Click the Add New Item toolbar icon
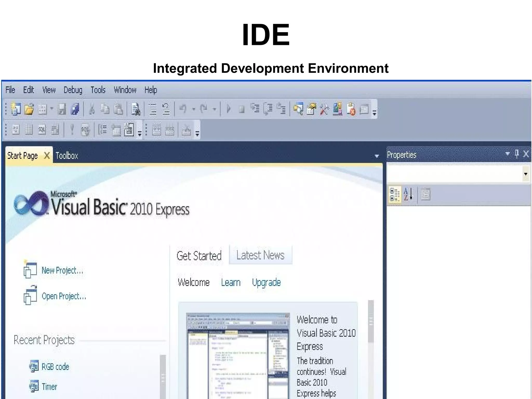 coord(42,109)
